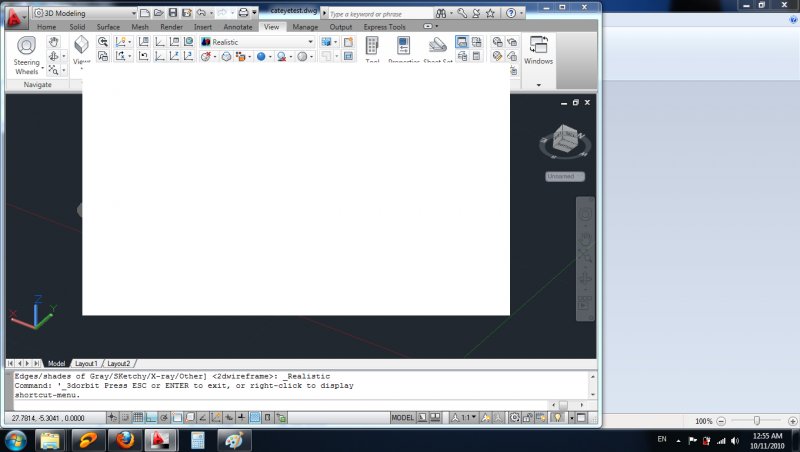Click Quick View Layouts in status bar
800x452 pixels.
[x=422, y=418]
